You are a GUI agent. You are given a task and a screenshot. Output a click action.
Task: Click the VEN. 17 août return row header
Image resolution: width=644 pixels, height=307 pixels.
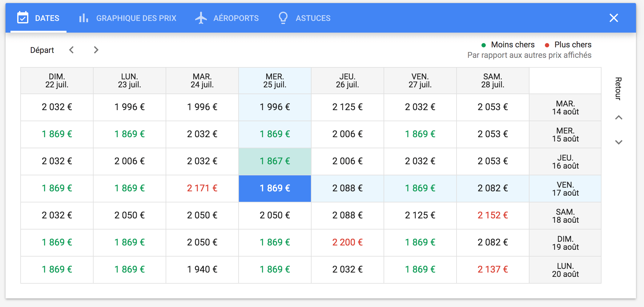565,189
